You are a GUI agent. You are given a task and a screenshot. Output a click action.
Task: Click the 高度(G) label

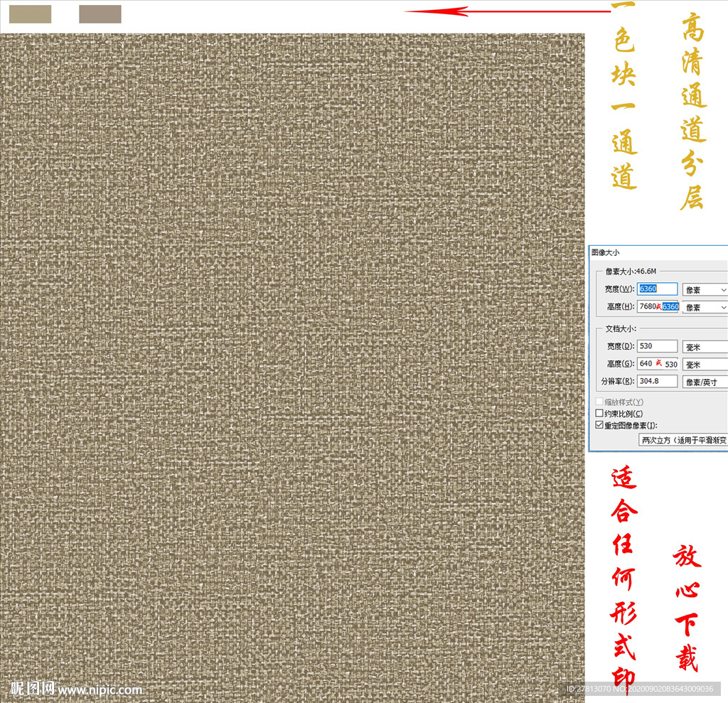621,363
